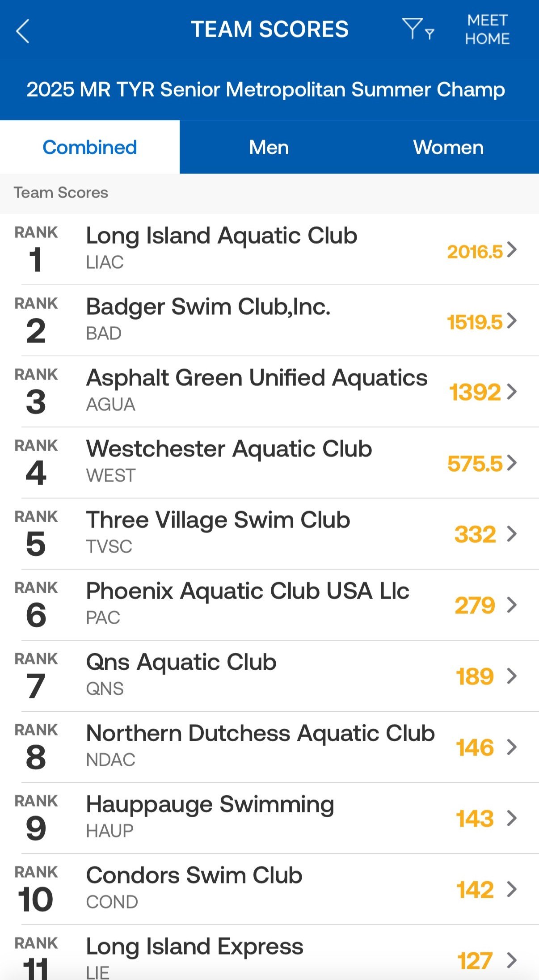Viewport: 539px width, 980px height.
Task: Click Three Village Swim Club score 332
Action: pos(475,534)
